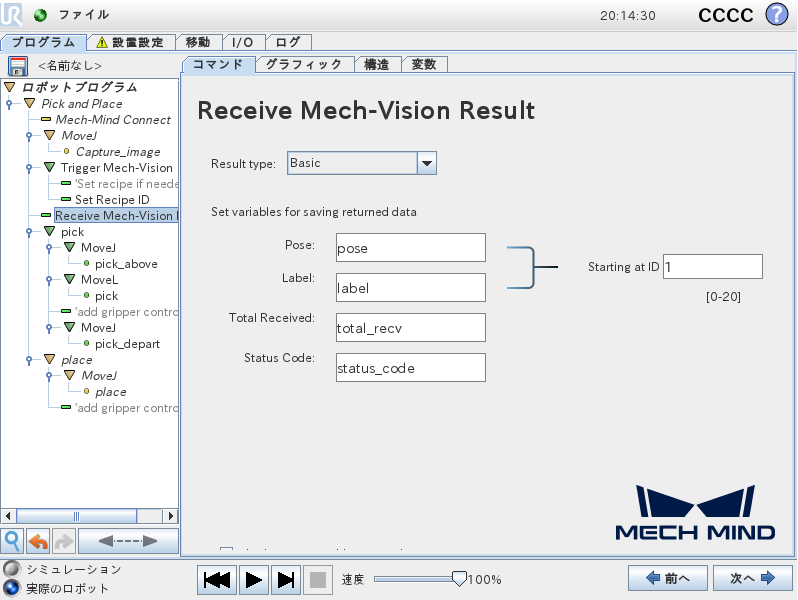Click the 次へ next button
This screenshot has width=798, height=600.
click(x=752, y=578)
